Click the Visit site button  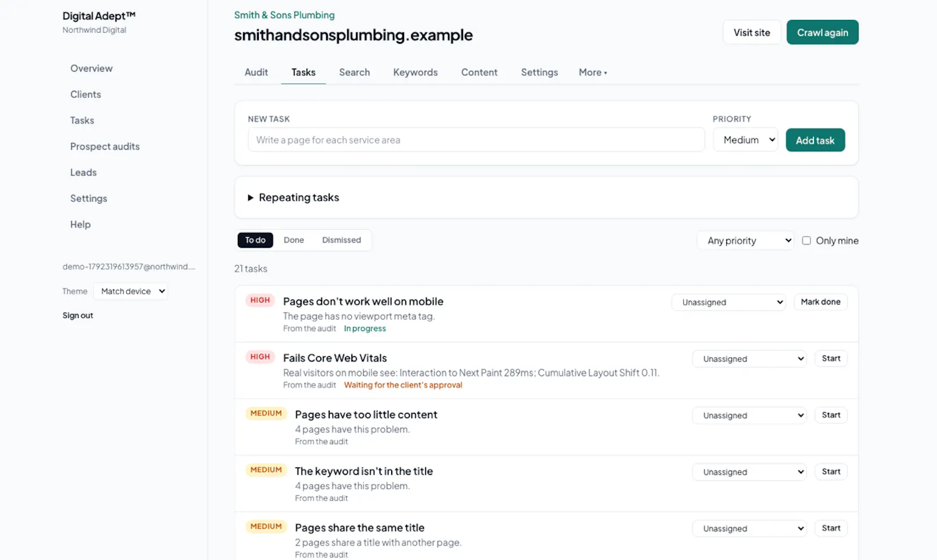pyautogui.click(x=752, y=32)
